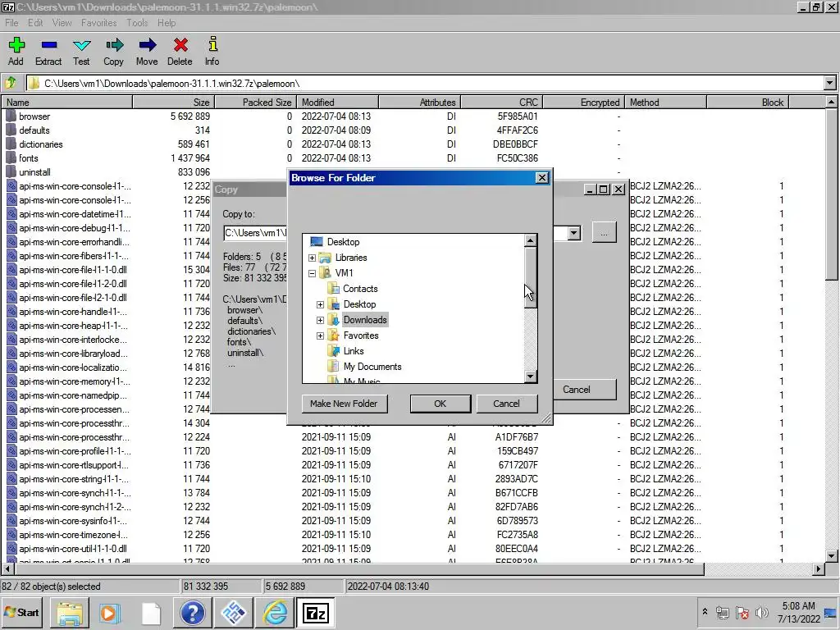The height and width of the screenshot is (630, 840).
Task: Select Contacts folder in the tree
Action: (x=360, y=289)
